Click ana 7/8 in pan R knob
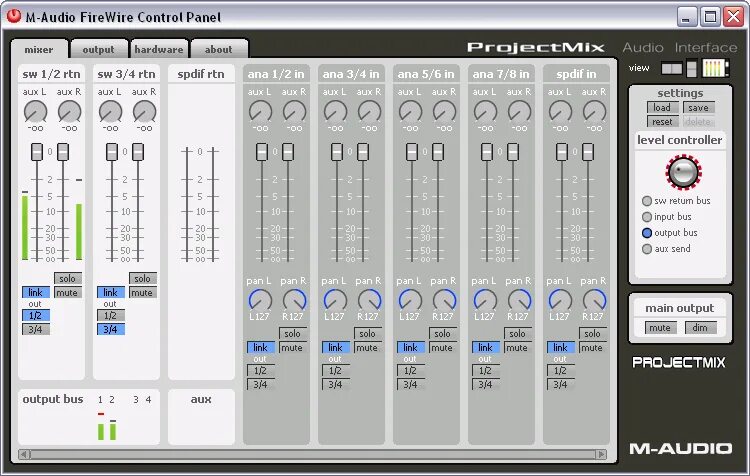This screenshot has height=476, width=750. pyautogui.click(x=519, y=300)
